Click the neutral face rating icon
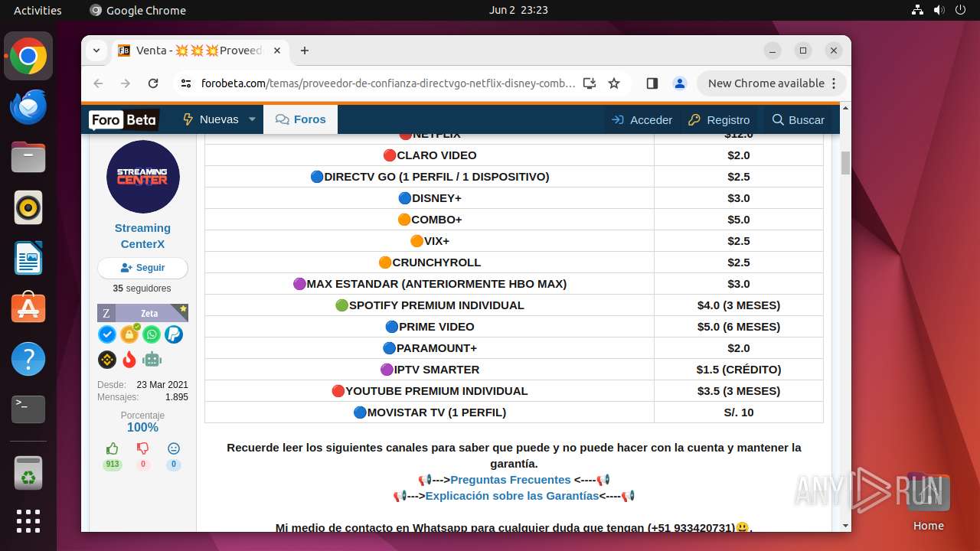The image size is (980, 551). click(x=174, y=448)
